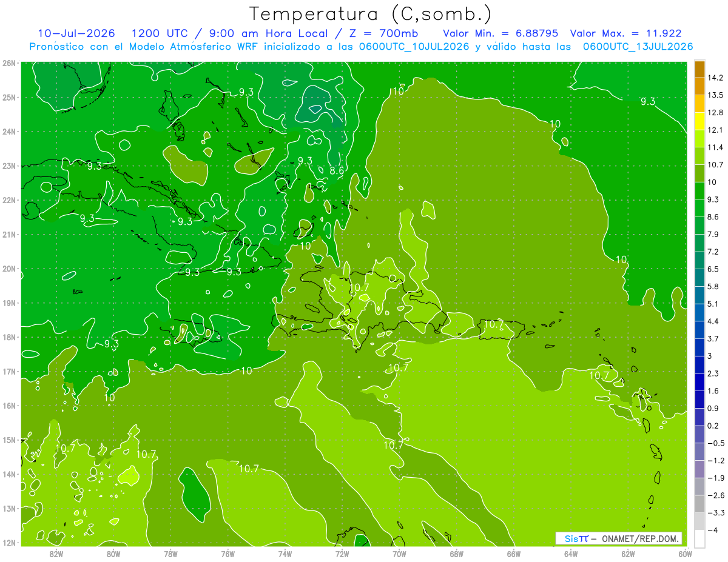Pick the white swatch below -4 on the colorbar
Screen dimensions: 728x562
coord(699,538)
